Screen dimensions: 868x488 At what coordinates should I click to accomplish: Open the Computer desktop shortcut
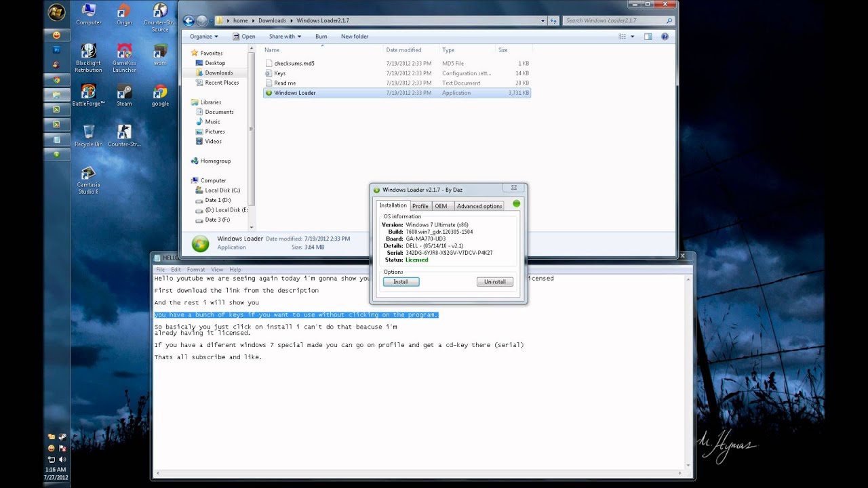pos(88,15)
